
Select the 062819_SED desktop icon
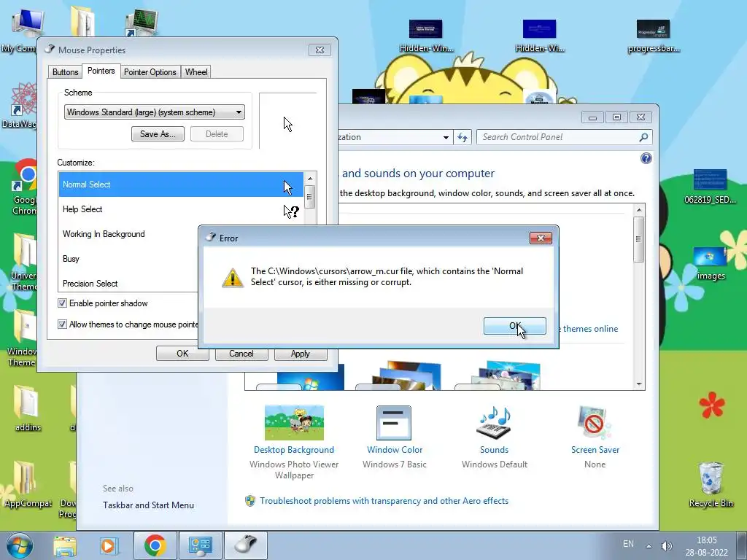[x=710, y=186]
